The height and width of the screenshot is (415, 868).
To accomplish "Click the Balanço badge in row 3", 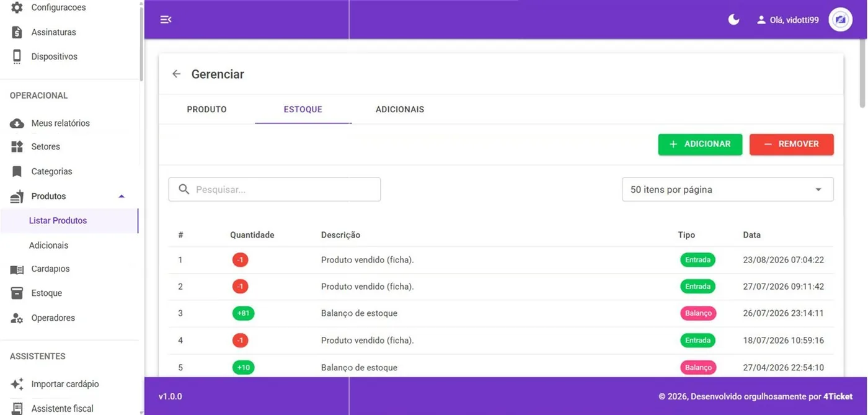I will (698, 313).
